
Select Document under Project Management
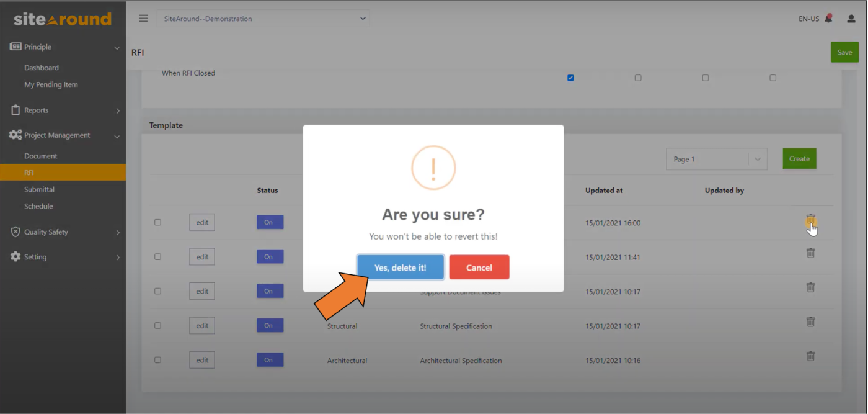coord(39,155)
